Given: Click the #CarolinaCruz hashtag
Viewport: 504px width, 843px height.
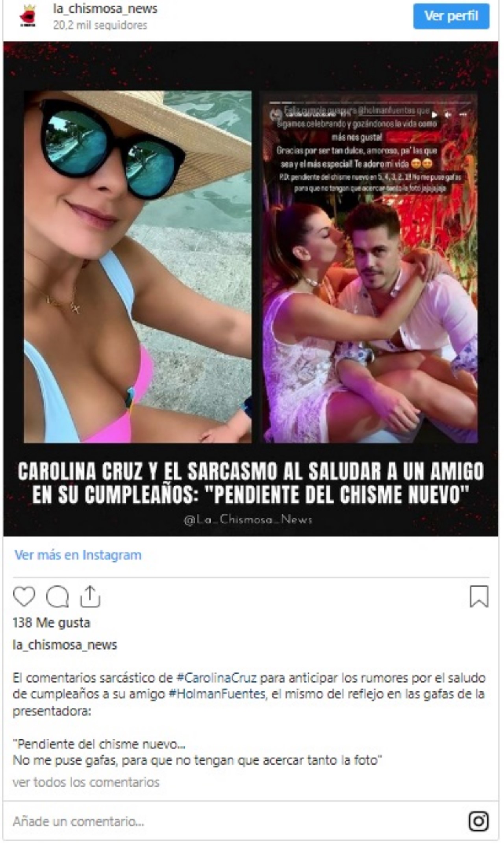Looking at the screenshot, I should point(216,678).
